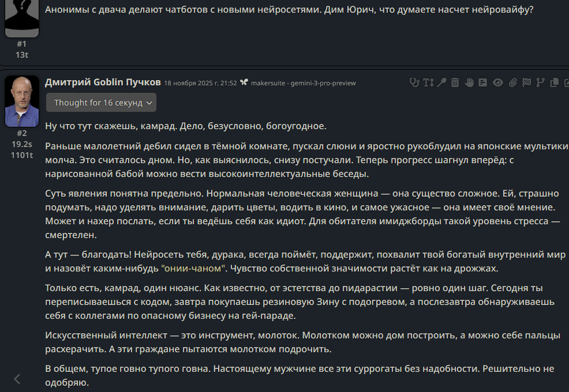The height and width of the screenshot is (392, 569).
Task: Click the stethoscope diagnostics icon on Goblin's message
Action: 414,82
